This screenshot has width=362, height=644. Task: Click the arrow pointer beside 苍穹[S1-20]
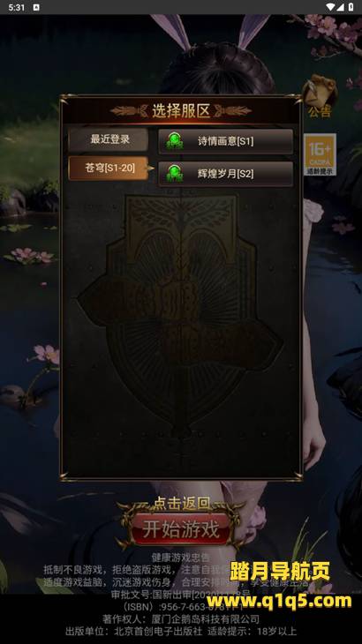click(151, 168)
